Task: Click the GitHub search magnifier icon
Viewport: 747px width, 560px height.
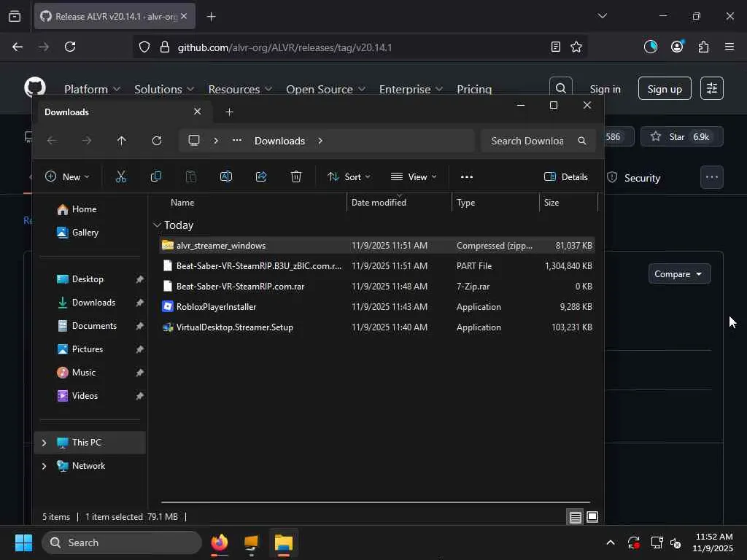Action: [561, 88]
